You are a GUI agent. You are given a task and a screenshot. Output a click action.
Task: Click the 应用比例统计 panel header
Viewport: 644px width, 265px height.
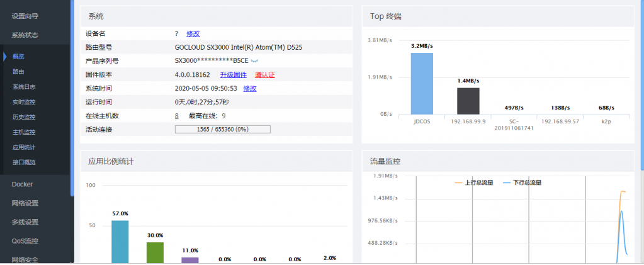pyautogui.click(x=217, y=161)
